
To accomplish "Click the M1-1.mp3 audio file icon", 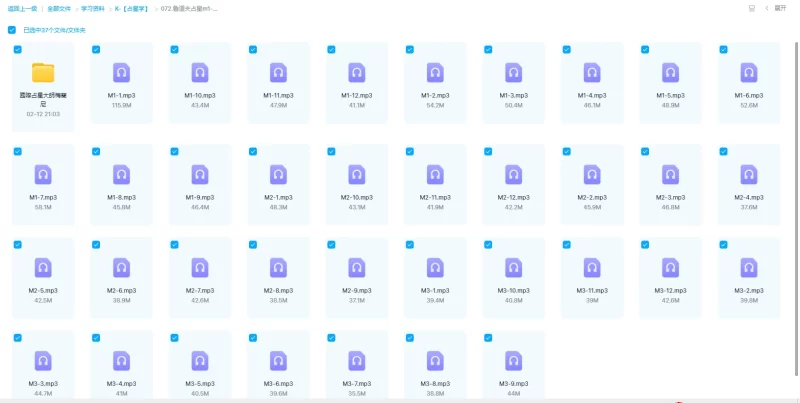I will (121, 72).
